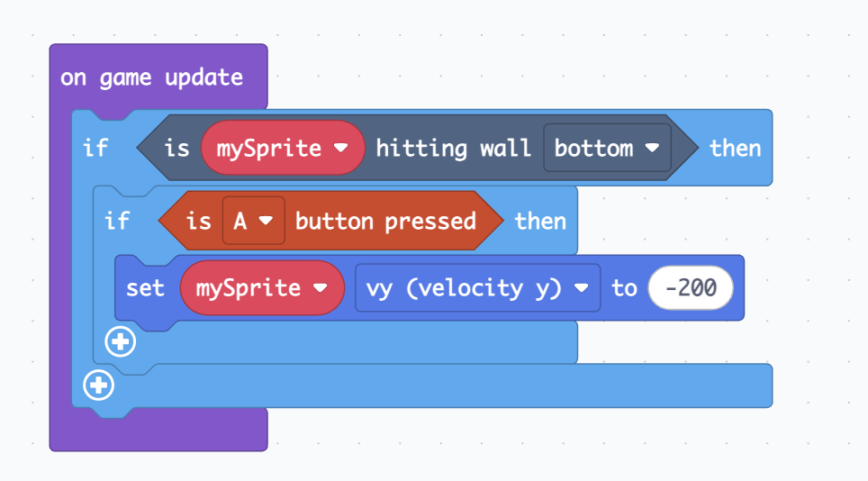Screen dimensions: 868x481
Task: Click the -200 value input field
Action: [x=691, y=288]
